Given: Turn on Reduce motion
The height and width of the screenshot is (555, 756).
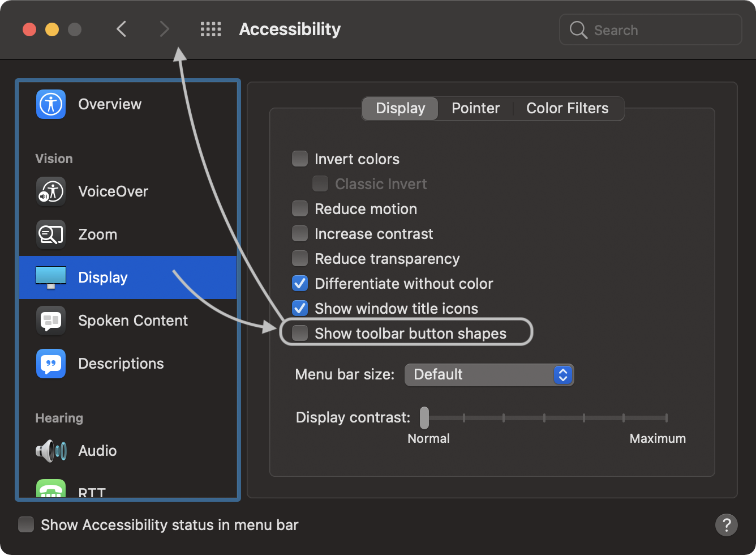Looking at the screenshot, I should (300, 209).
